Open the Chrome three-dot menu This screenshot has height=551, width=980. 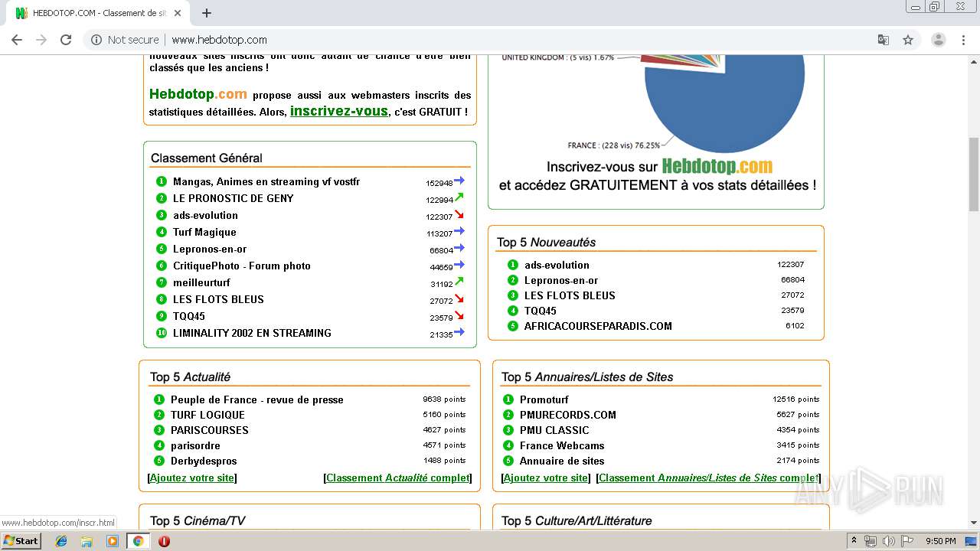(964, 40)
